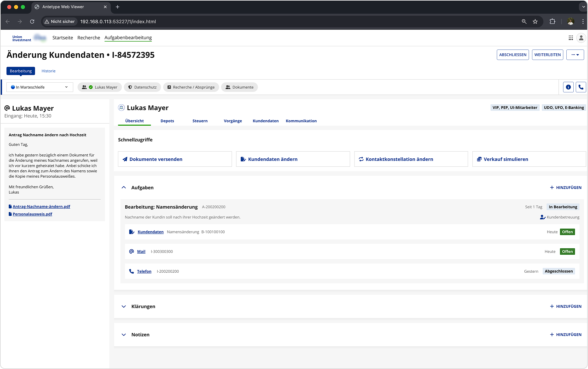Open the Antrag-Nachname-ändern.pdf link
The height and width of the screenshot is (369, 588).
click(41, 207)
